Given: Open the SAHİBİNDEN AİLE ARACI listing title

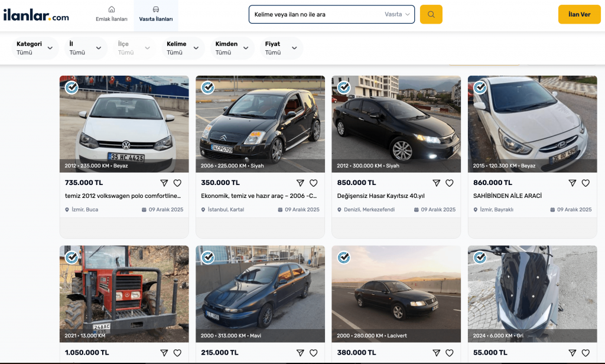Looking at the screenshot, I should click(508, 196).
